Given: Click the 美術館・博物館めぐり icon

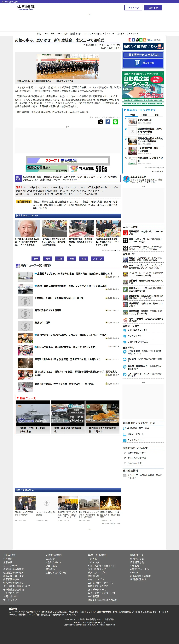Looking at the screenshot, I should tap(125, 367).
